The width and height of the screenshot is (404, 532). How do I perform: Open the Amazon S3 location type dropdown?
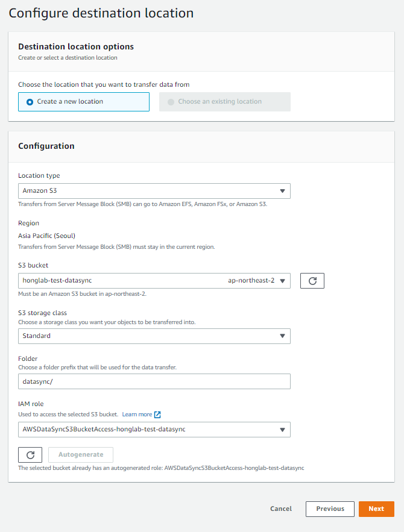pos(154,191)
